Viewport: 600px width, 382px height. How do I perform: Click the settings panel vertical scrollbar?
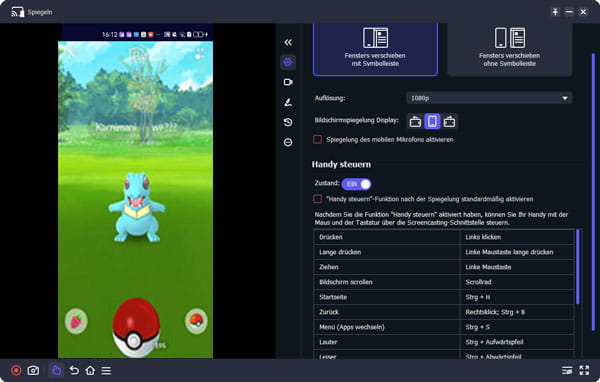tap(593, 191)
